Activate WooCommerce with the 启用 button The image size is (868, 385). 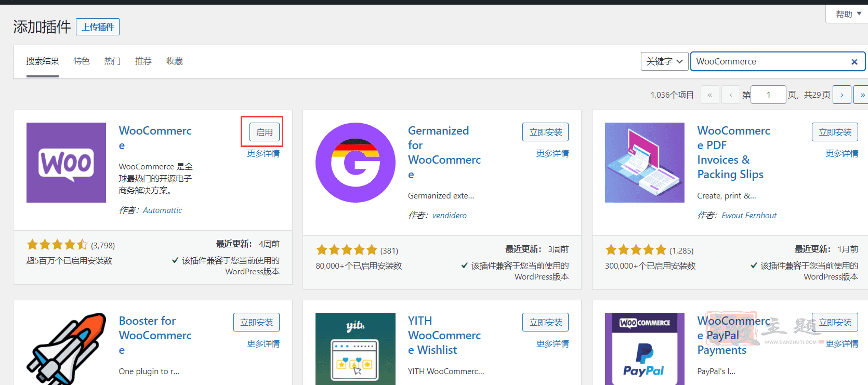click(x=265, y=132)
